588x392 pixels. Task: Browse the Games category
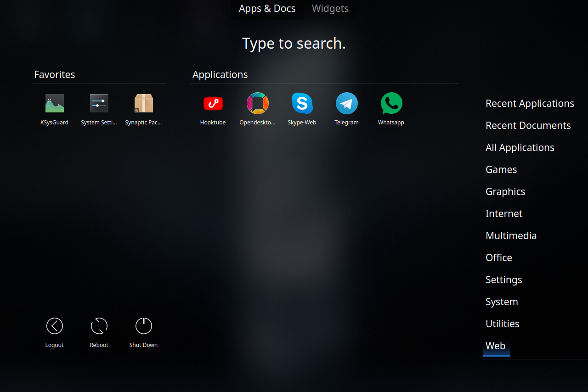[x=501, y=170]
